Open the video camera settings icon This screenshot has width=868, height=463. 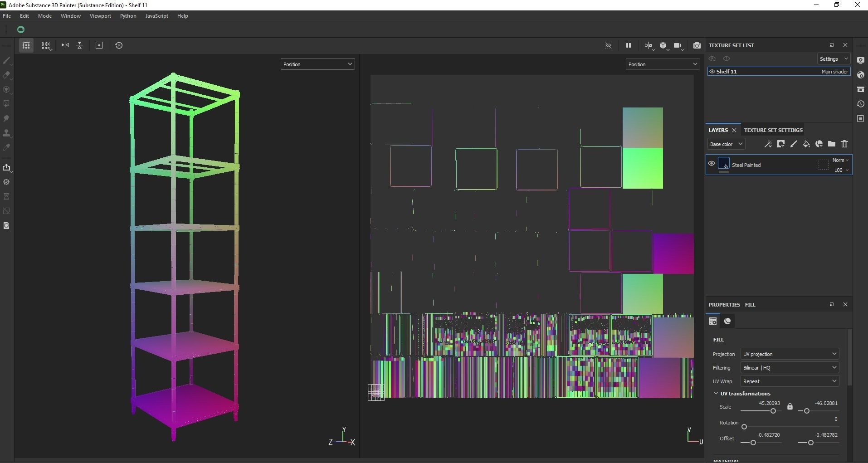(678, 45)
